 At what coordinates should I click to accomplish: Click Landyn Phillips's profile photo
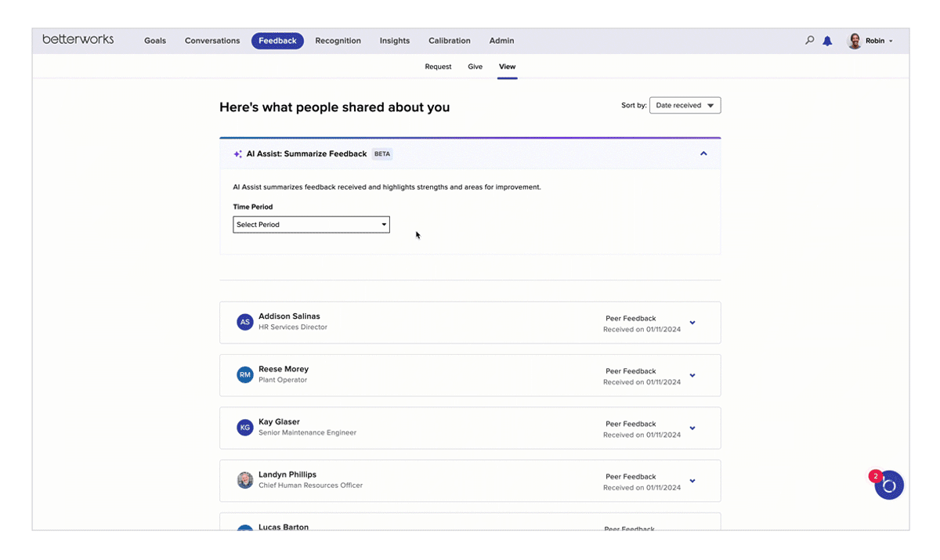[x=245, y=480]
